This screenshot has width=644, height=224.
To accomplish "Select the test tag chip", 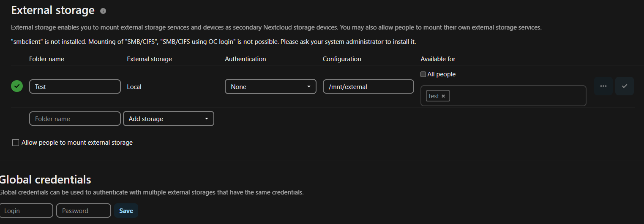I will pos(434,96).
